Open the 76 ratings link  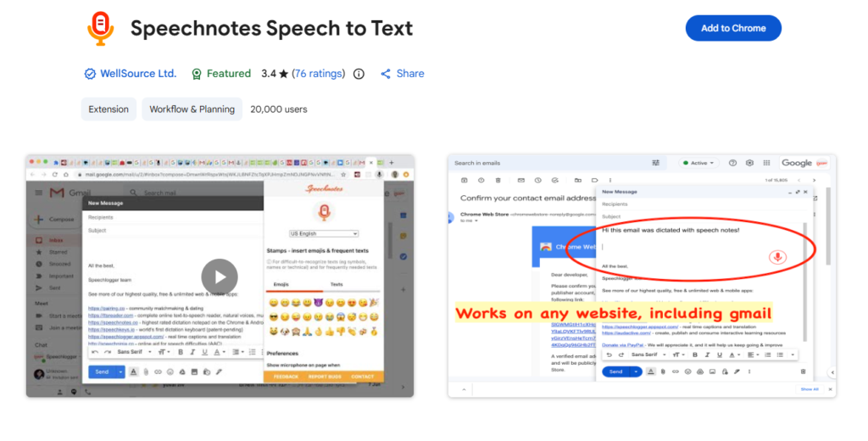318,74
